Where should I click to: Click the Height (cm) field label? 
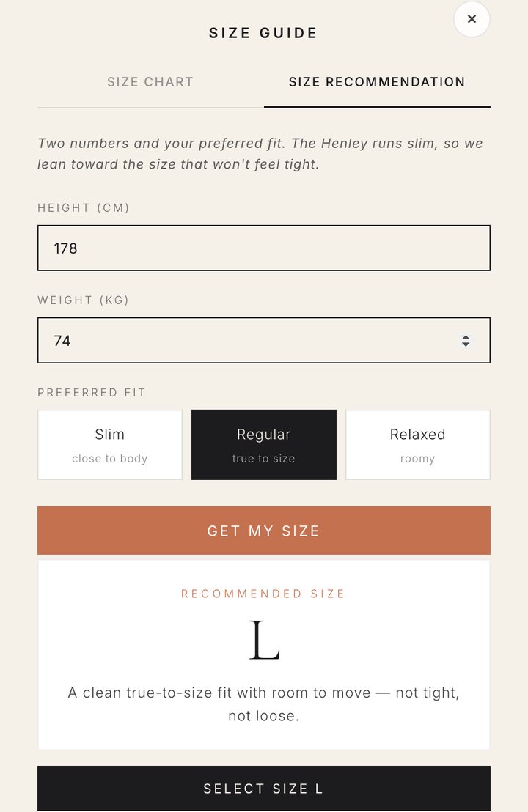point(84,207)
